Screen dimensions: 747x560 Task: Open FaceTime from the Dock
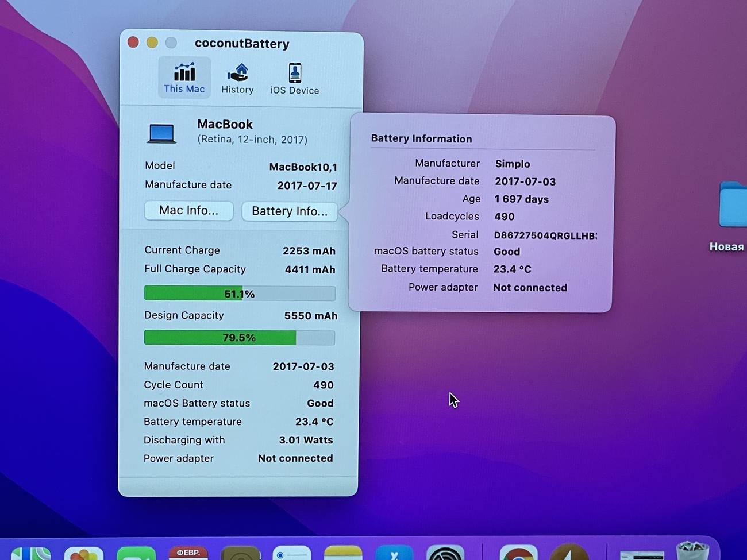pos(136,553)
